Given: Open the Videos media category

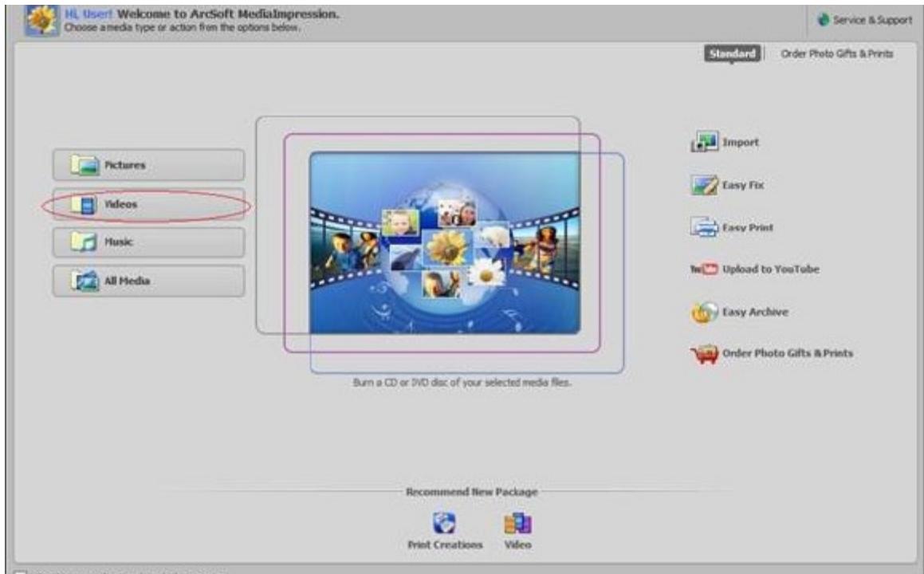Looking at the screenshot, I should [148, 205].
